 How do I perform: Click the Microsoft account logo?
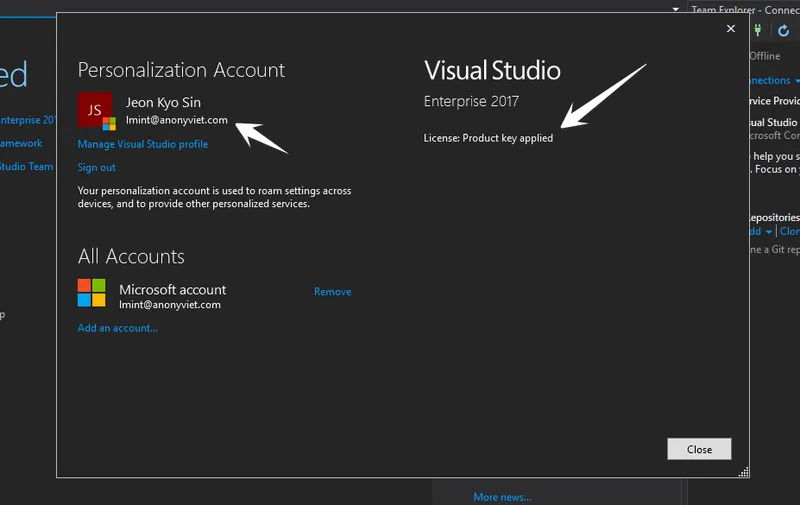click(91, 292)
